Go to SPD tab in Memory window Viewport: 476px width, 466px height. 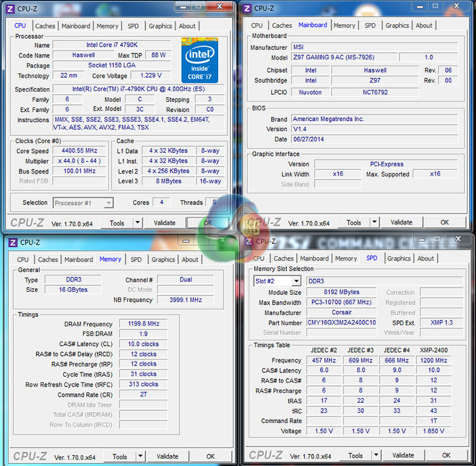[x=136, y=260]
